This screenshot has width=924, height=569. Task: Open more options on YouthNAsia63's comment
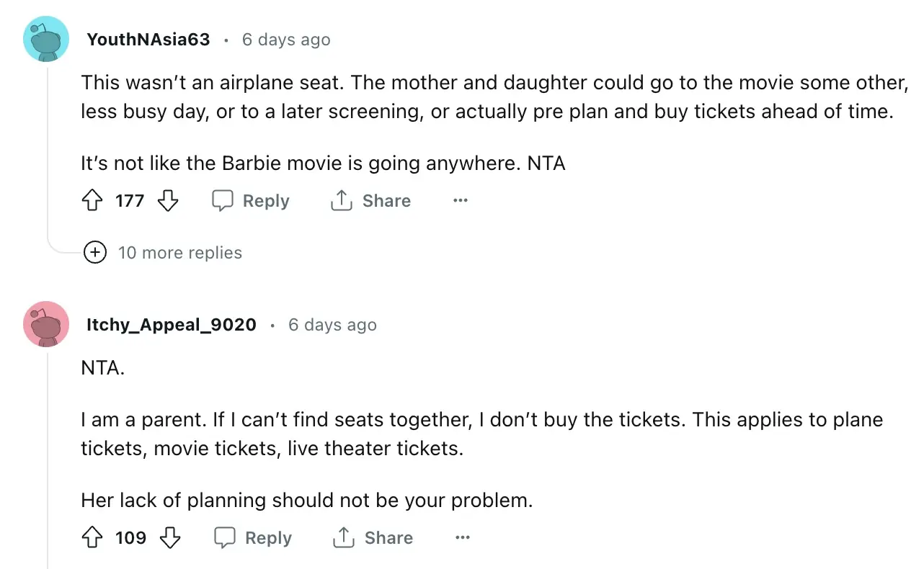[x=461, y=201]
